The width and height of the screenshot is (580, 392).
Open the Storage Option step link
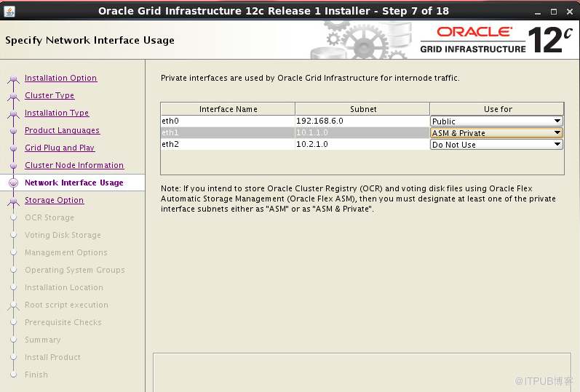(54, 200)
